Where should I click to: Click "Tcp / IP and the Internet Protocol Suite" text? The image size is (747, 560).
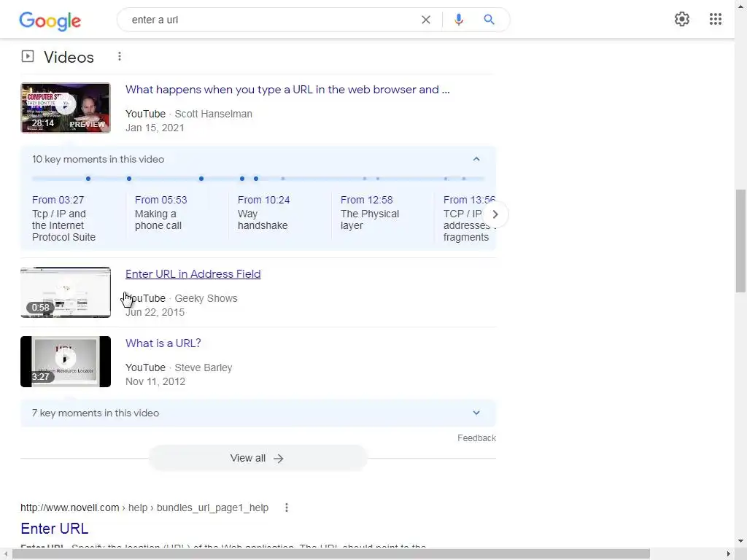coord(63,226)
